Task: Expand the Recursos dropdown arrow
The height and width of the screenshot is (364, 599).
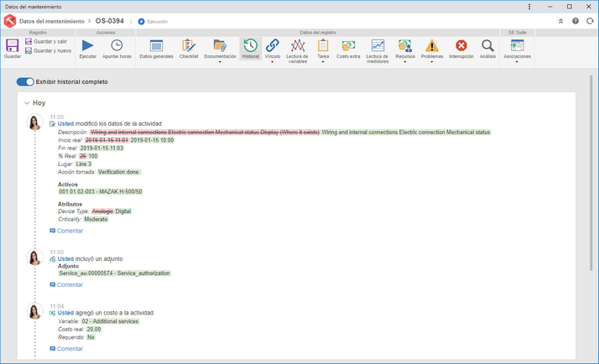Action: click(405, 62)
